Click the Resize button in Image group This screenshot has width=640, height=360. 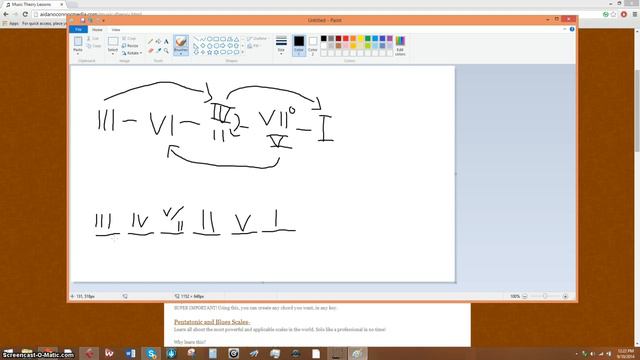(130, 46)
